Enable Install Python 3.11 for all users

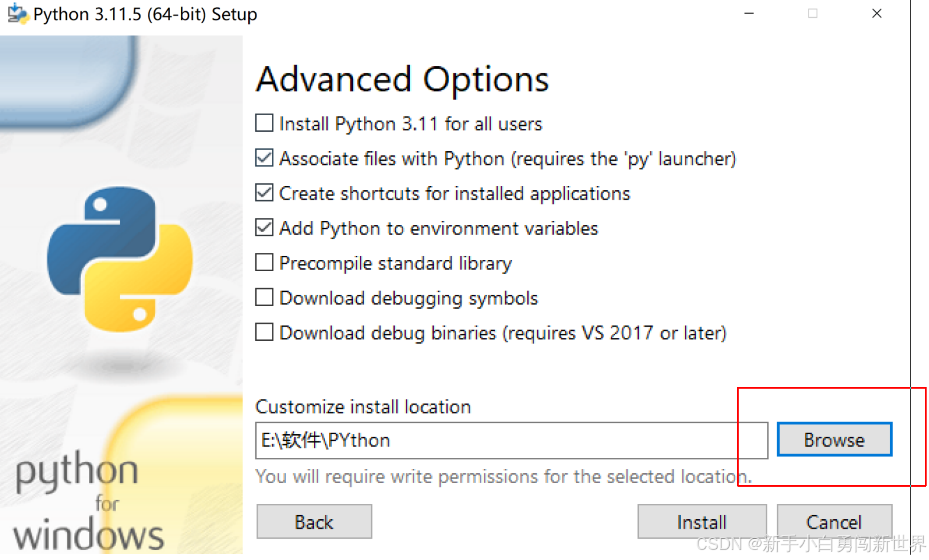click(264, 123)
